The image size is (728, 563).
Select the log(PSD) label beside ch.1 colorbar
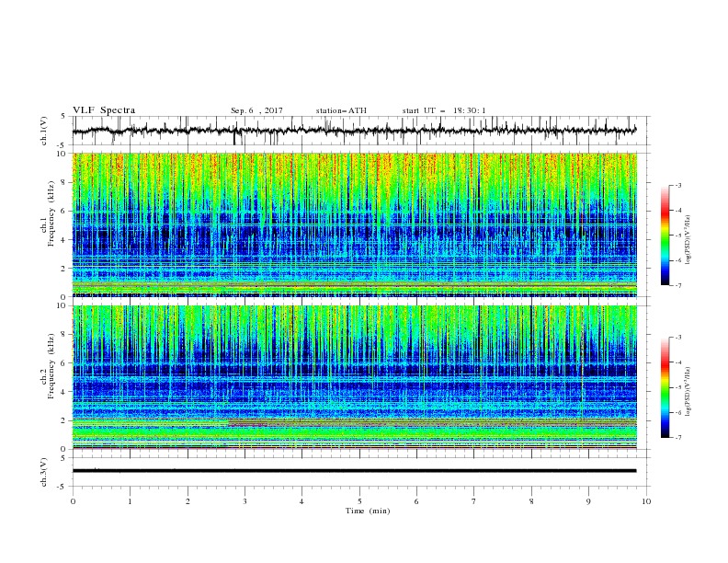pos(688,240)
